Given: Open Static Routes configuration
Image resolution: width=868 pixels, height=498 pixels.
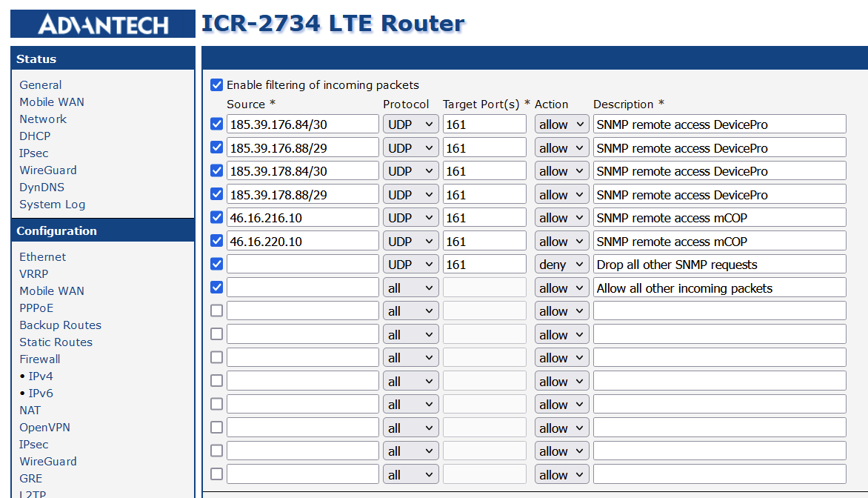Looking at the screenshot, I should [56, 342].
